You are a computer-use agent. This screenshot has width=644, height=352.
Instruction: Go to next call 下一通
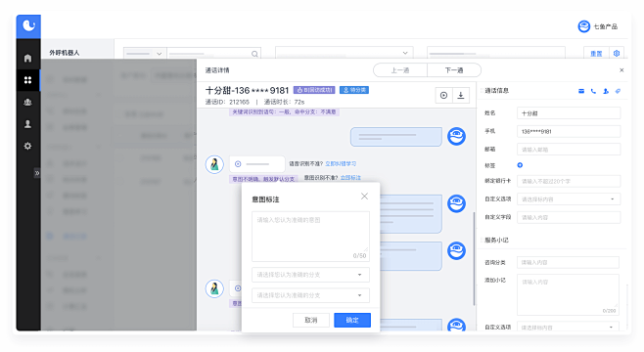(x=454, y=70)
